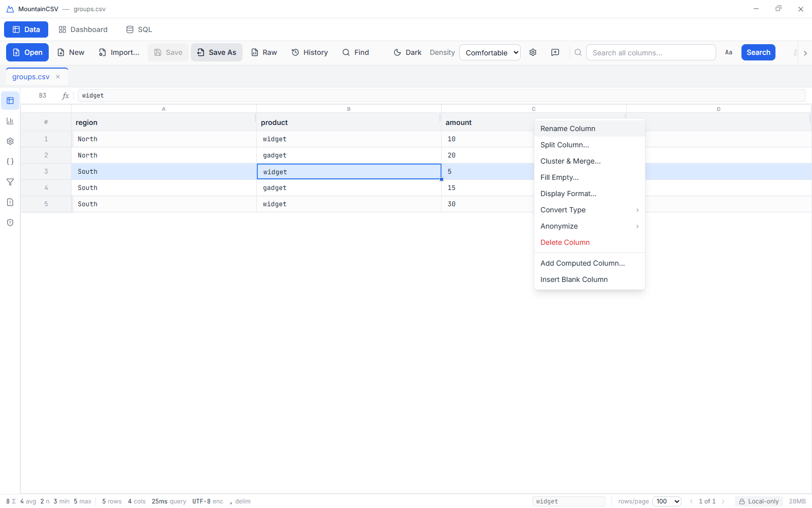Click the fx function icon
Screen dimensions: 812x508
tap(65, 96)
